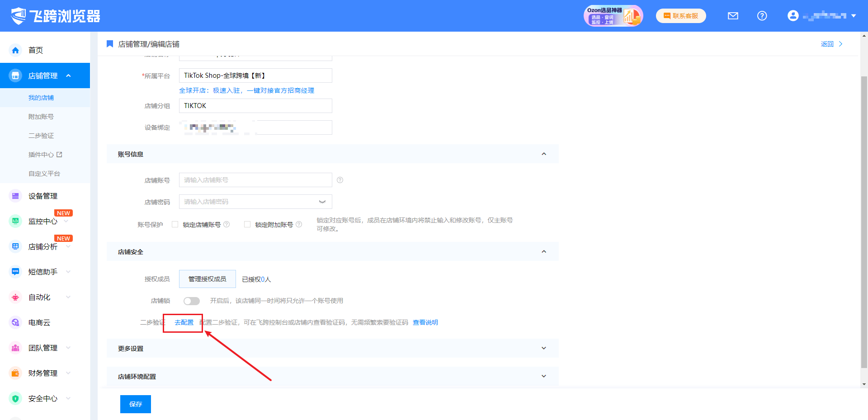Viewport: 868px width, 420px height.
Task: Expand the 自动化 menu chevron
Action: [68, 297]
